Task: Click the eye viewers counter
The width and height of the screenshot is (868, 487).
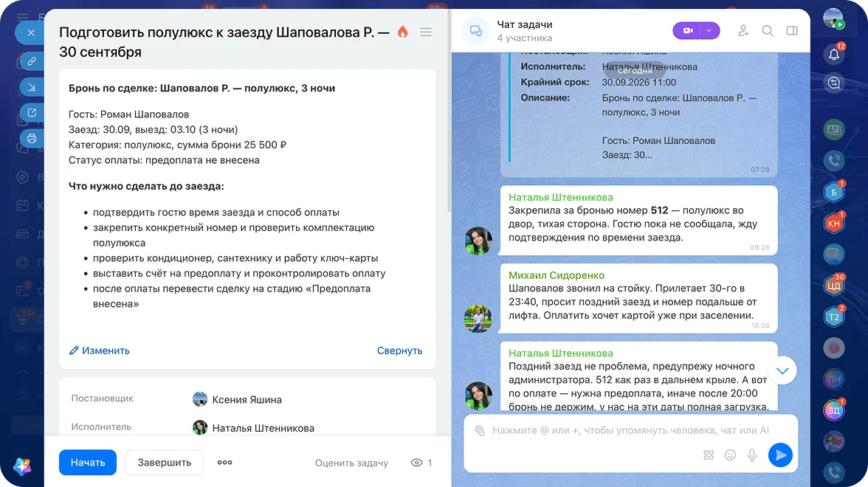Action: coord(421,463)
